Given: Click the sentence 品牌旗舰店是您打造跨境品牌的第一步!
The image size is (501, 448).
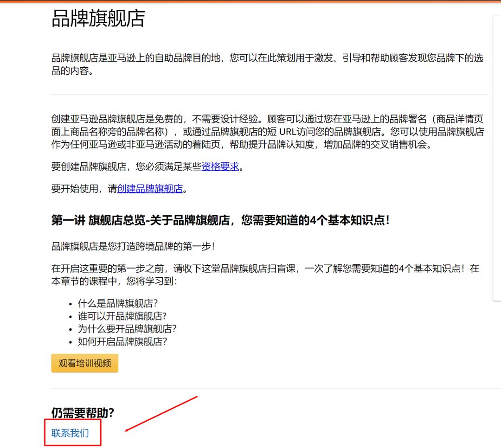Looking at the screenshot, I should tap(133, 246).
